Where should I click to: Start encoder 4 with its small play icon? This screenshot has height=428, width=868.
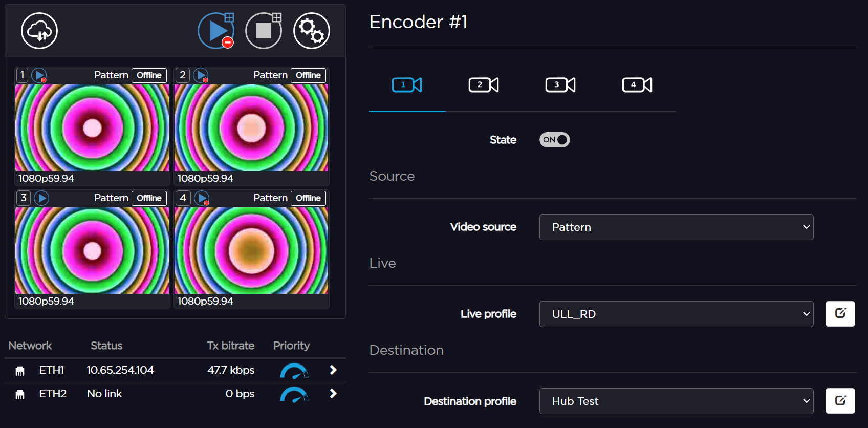(x=202, y=198)
